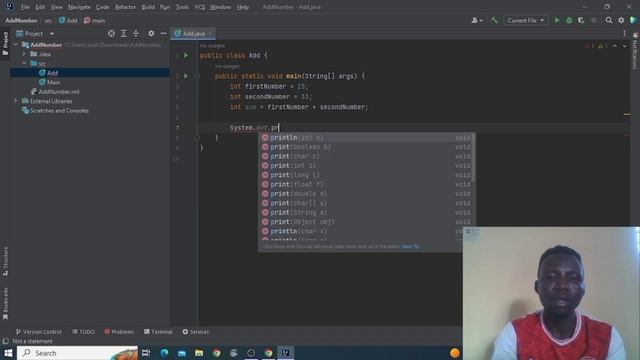Click main method breadcrumb in navigation bar

[x=95, y=20]
